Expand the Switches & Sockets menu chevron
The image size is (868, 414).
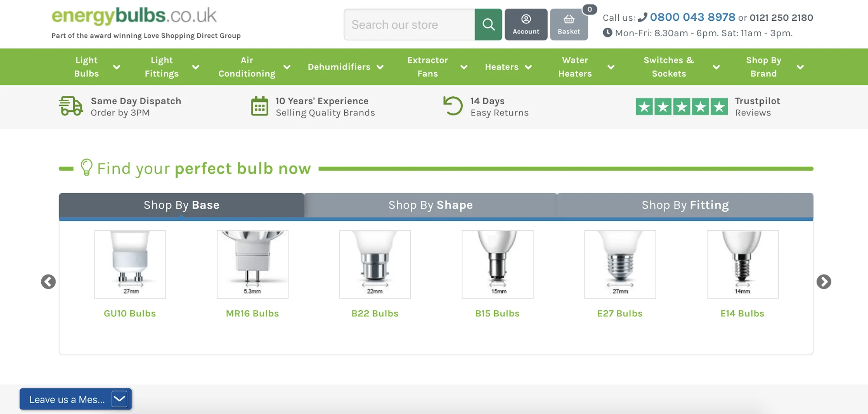[x=716, y=67]
